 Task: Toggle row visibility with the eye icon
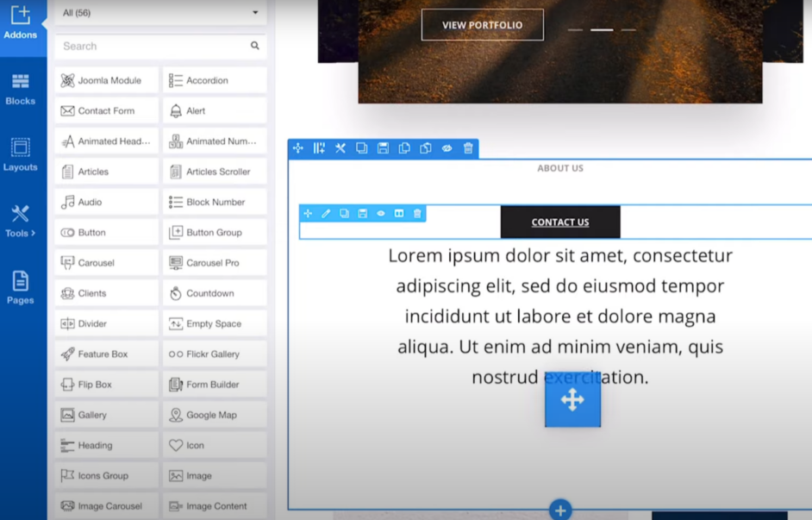[447, 148]
